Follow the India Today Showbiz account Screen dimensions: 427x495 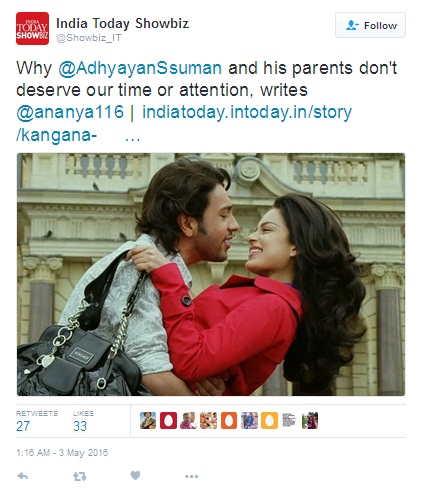point(370,25)
